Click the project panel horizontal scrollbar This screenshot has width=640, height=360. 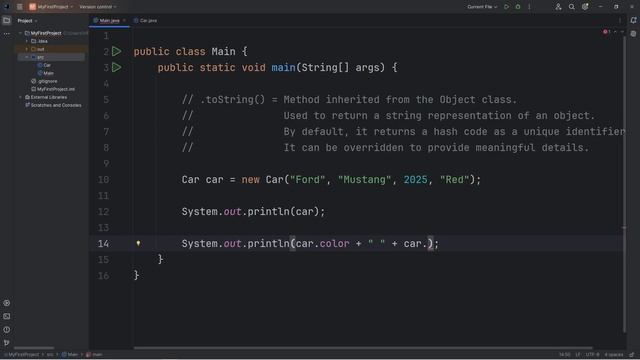[34, 348]
